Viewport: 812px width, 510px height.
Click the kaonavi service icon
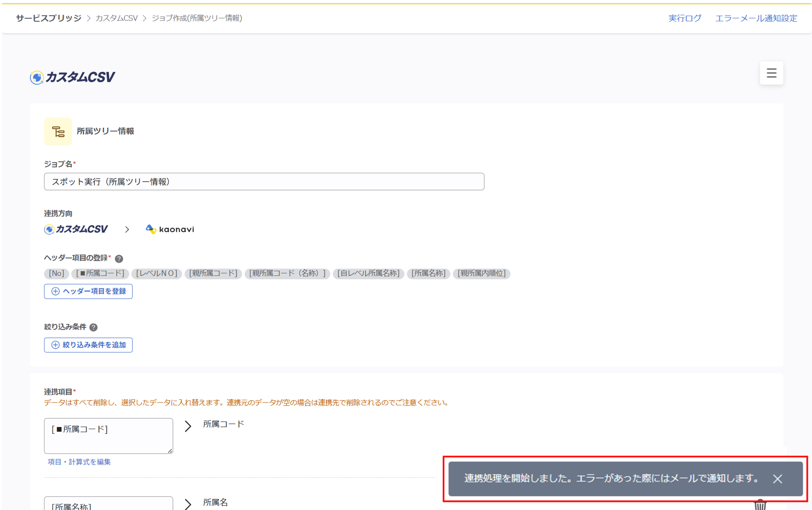pyautogui.click(x=151, y=229)
